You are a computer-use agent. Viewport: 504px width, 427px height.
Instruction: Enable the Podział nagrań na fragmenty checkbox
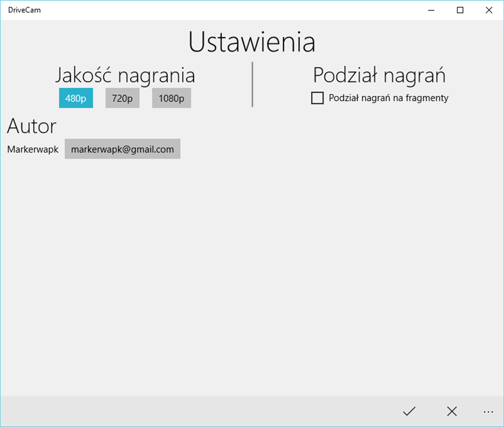pos(317,98)
